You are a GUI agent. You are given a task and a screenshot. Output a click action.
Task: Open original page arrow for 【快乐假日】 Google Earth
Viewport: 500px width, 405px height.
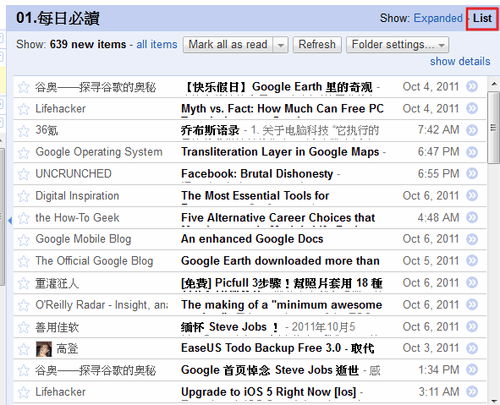[x=472, y=87]
